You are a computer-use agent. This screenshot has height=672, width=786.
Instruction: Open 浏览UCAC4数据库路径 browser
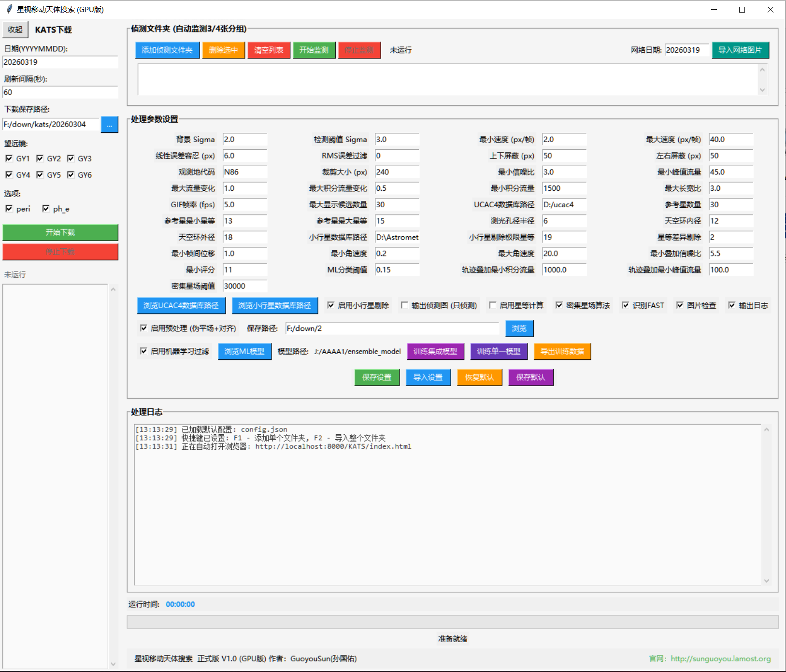coord(181,305)
